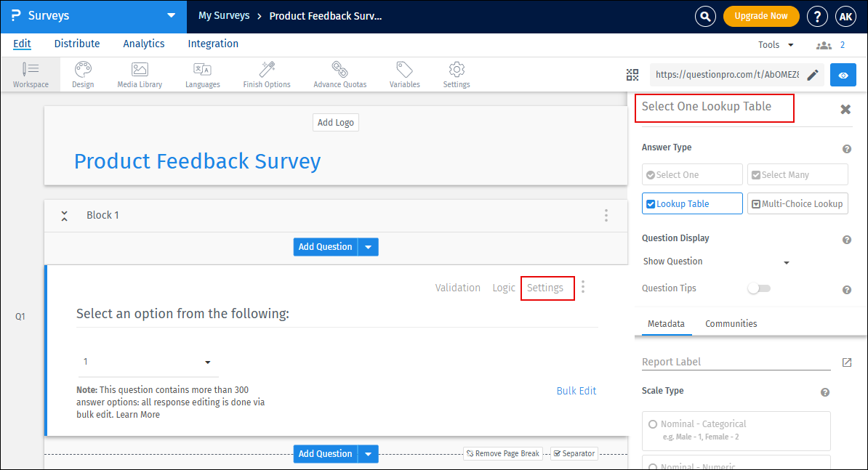Image resolution: width=868 pixels, height=470 pixels.
Task: Toggle the Question Tips switch
Action: (759, 288)
